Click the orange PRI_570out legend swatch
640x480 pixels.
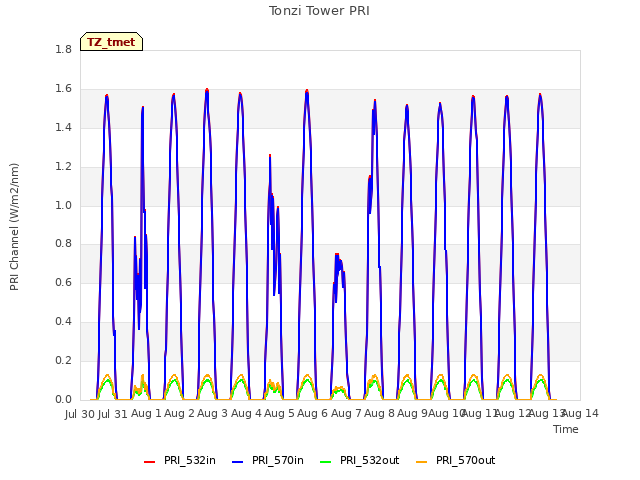coord(422,461)
